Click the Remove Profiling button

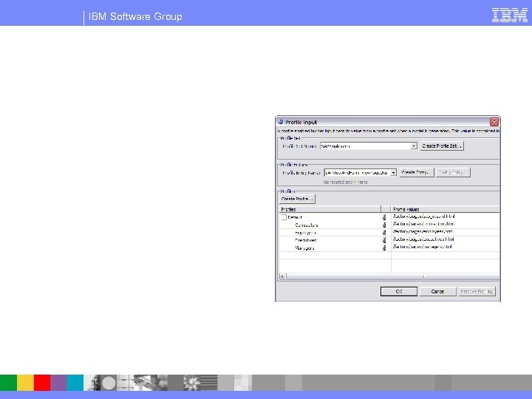(477, 291)
